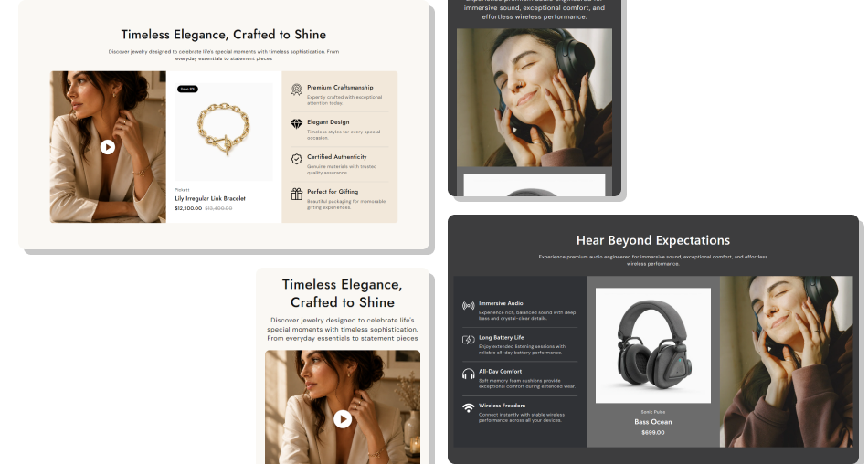
Task: Open the Bass Ocean product title link
Action: tap(652, 422)
